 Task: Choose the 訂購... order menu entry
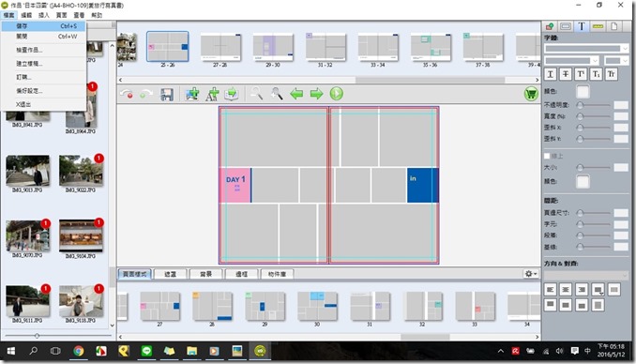tap(43, 77)
